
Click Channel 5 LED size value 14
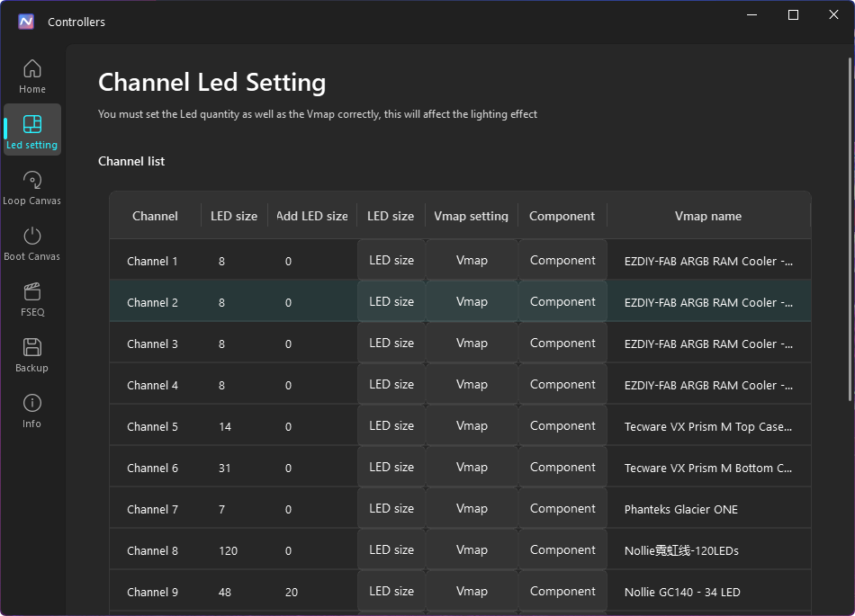coord(225,427)
